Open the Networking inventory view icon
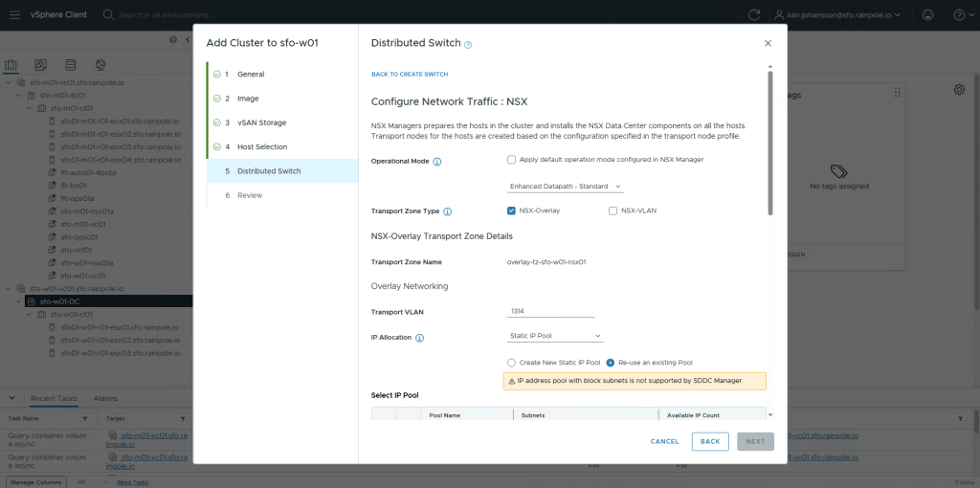980x488 pixels. click(100, 65)
